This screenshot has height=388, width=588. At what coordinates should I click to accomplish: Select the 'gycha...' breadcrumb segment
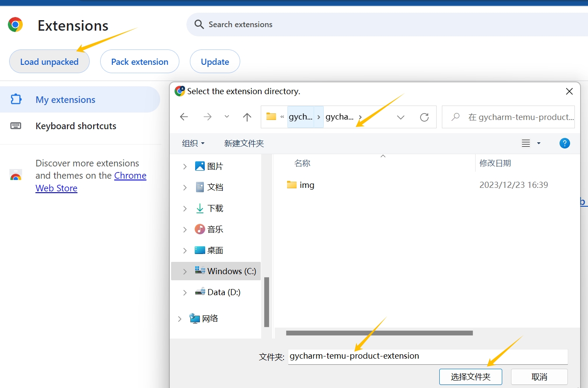coord(339,117)
